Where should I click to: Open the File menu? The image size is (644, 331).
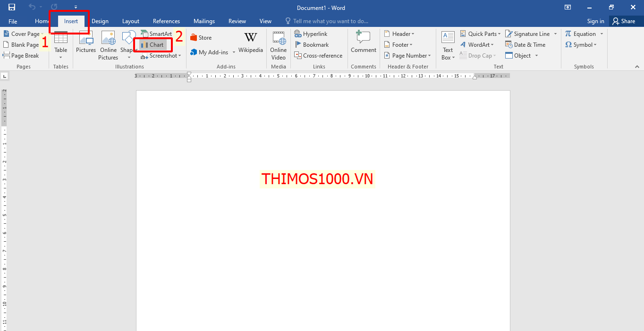tap(13, 21)
